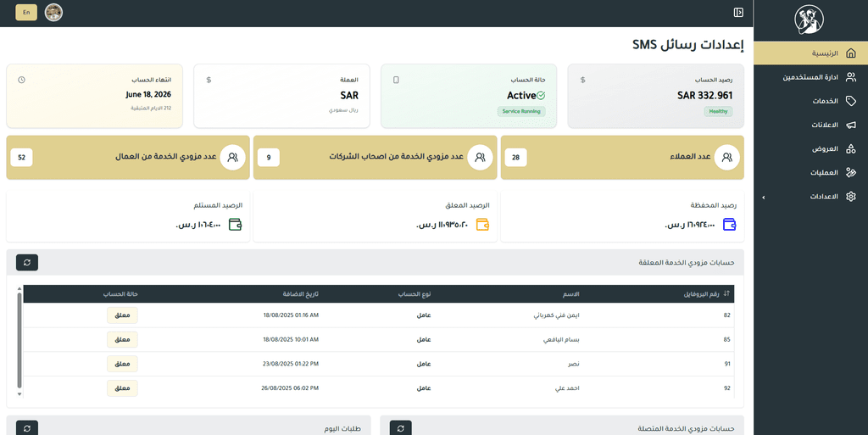This screenshot has height=435, width=868.
Task: Click معلق status button for profile 92
Action: pyautogui.click(x=122, y=388)
